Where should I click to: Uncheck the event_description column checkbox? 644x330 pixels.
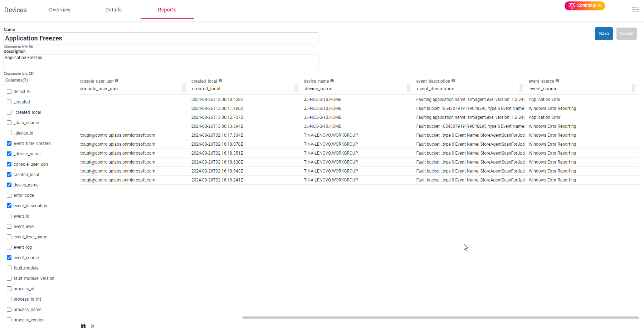click(9, 206)
